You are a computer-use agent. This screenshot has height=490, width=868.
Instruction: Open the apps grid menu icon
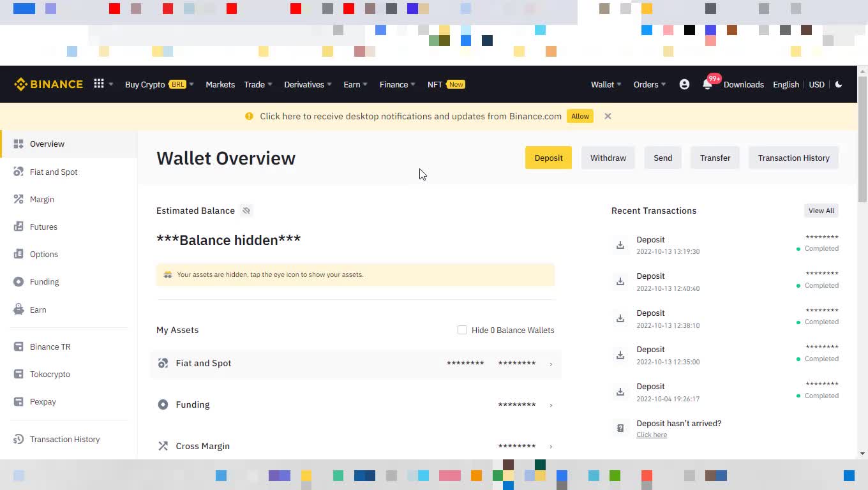click(x=99, y=84)
